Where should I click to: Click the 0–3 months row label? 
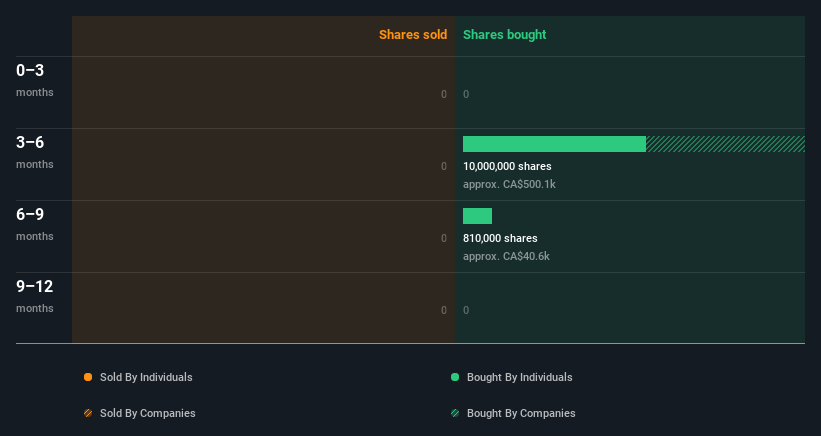pos(35,80)
